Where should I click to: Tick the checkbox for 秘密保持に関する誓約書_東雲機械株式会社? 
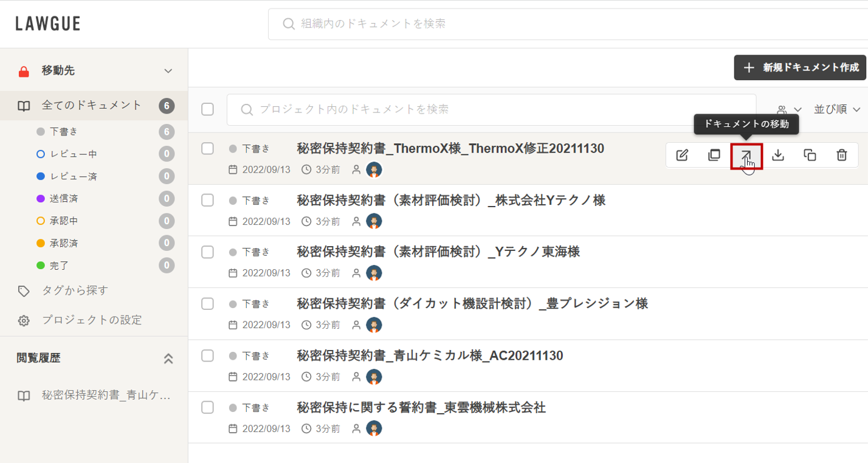coord(207,407)
